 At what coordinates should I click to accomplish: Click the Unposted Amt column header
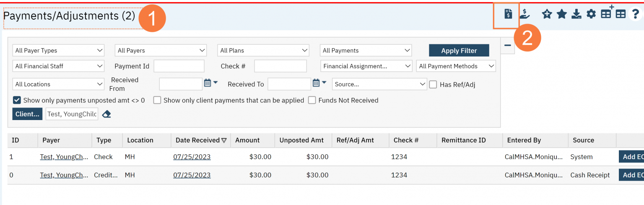pos(301,140)
